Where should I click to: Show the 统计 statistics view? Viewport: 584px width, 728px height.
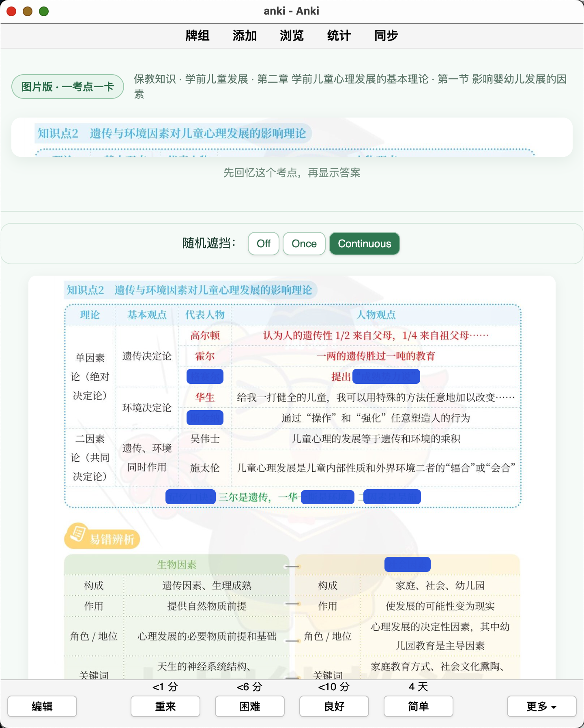coord(339,36)
